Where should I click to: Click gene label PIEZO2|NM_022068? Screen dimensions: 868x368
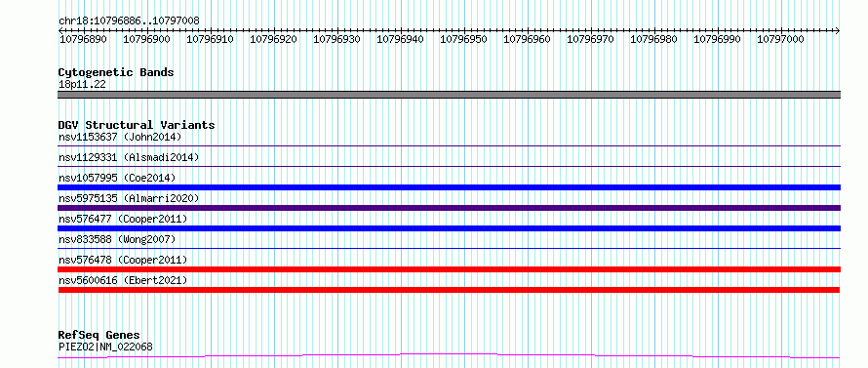pos(105,347)
